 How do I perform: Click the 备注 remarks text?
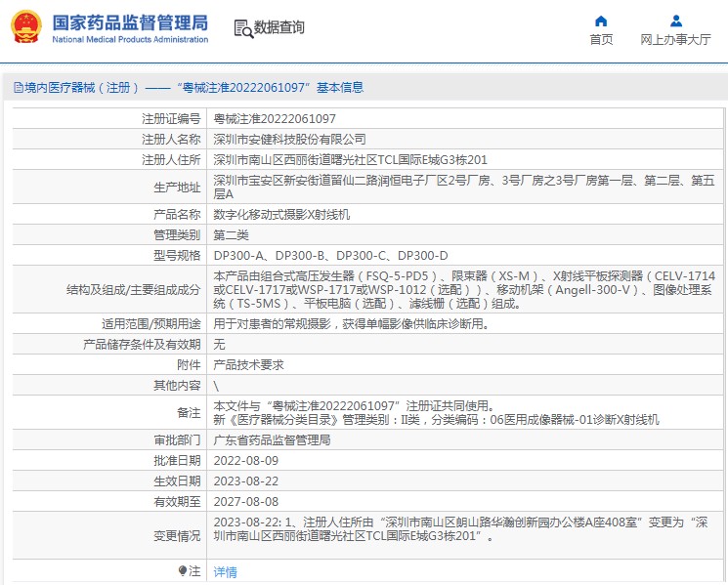click(436, 412)
